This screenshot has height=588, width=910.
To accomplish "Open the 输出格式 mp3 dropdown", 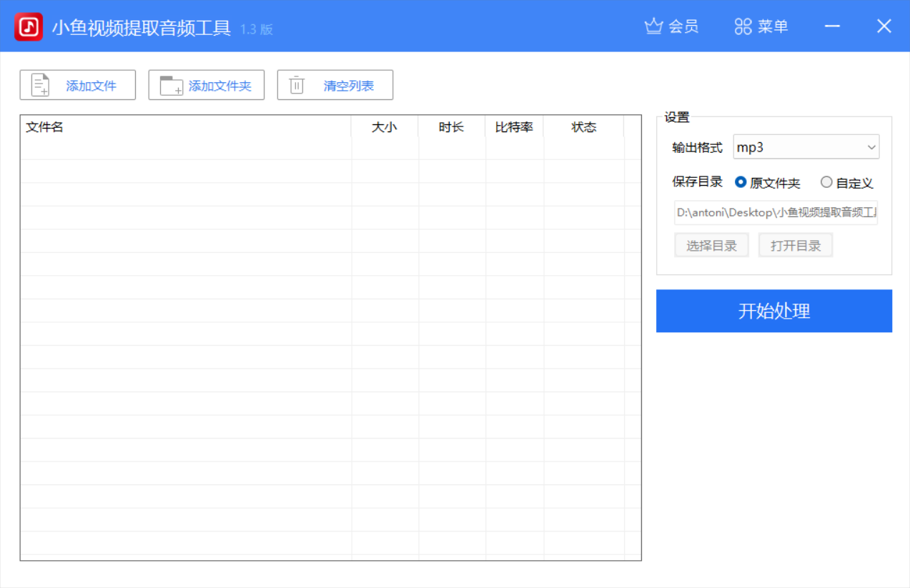I will [806, 147].
